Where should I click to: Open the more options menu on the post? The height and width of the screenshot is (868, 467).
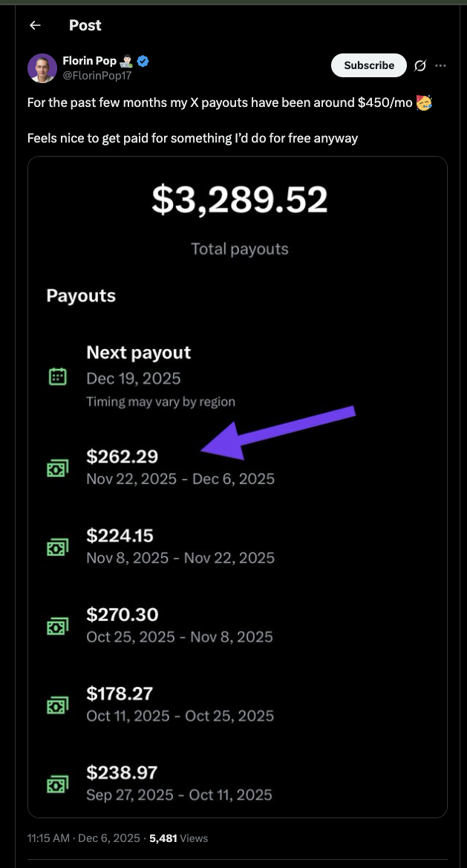441,65
